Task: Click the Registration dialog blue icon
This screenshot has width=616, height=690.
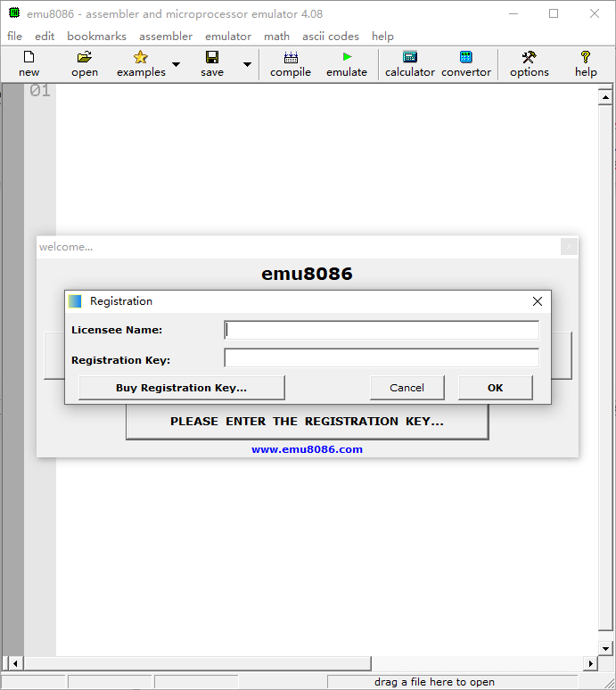Action: pyautogui.click(x=75, y=301)
